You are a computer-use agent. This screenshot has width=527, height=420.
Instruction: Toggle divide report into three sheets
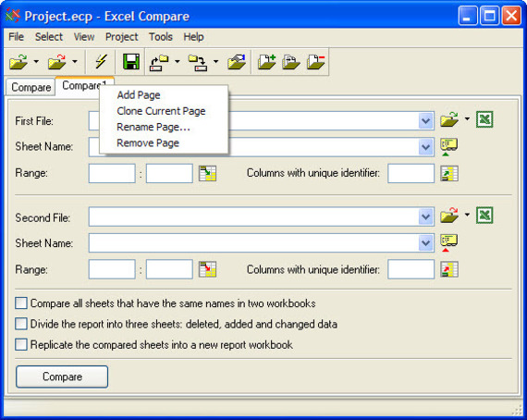click(x=21, y=324)
